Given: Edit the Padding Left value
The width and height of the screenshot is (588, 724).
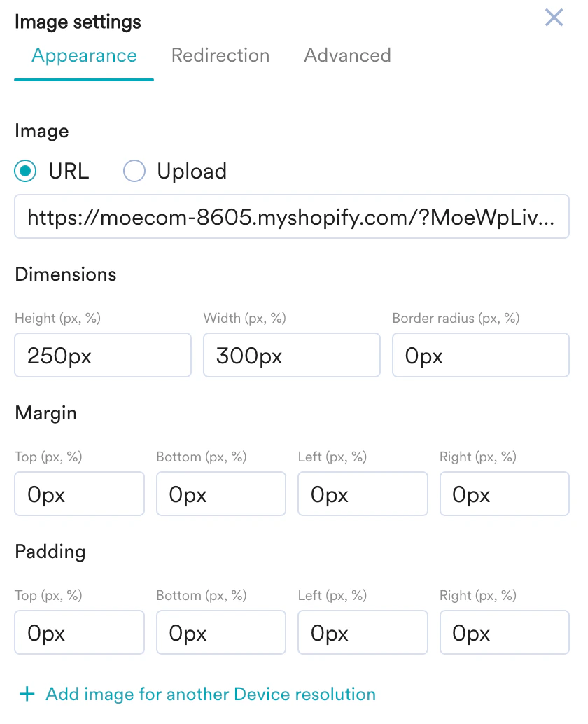Looking at the screenshot, I should click(x=363, y=632).
